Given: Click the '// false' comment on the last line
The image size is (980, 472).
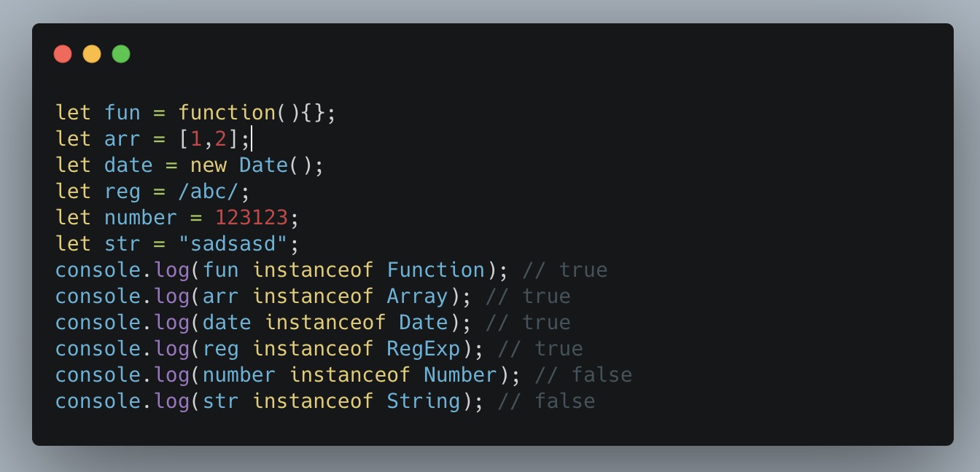Looking at the screenshot, I should click(x=546, y=401).
